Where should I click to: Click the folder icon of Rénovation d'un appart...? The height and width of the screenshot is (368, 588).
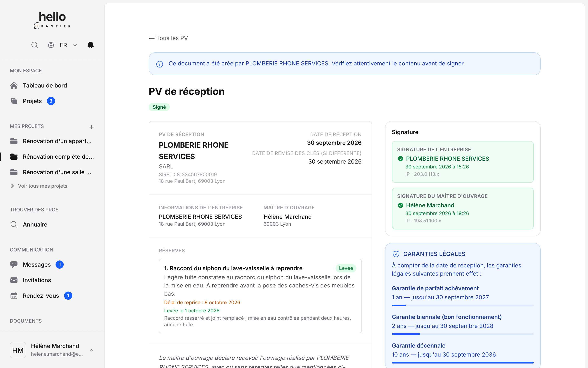14,141
